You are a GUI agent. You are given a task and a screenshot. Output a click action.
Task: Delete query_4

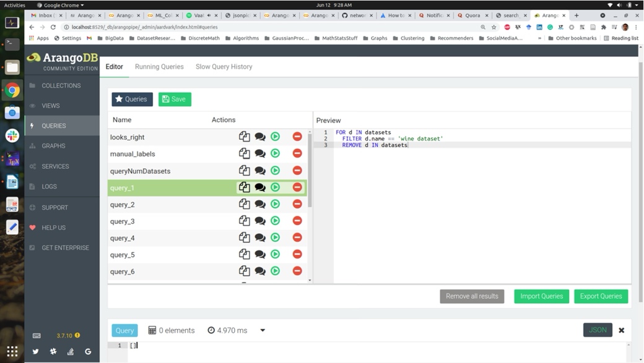coord(297,238)
